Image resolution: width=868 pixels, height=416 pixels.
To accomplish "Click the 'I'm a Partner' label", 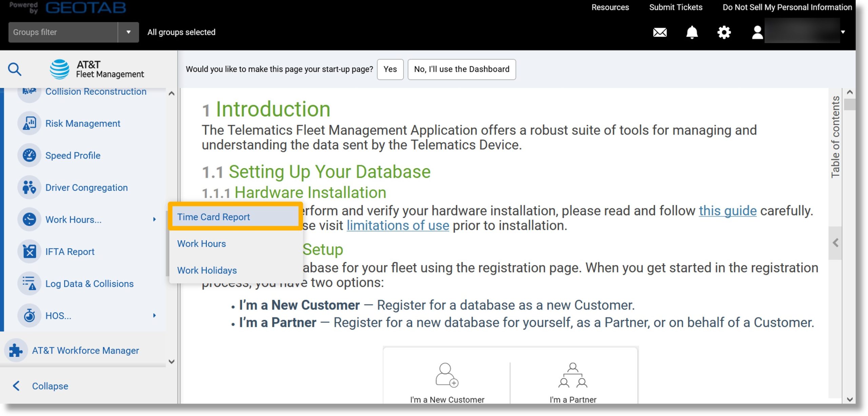I will click(573, 400).
